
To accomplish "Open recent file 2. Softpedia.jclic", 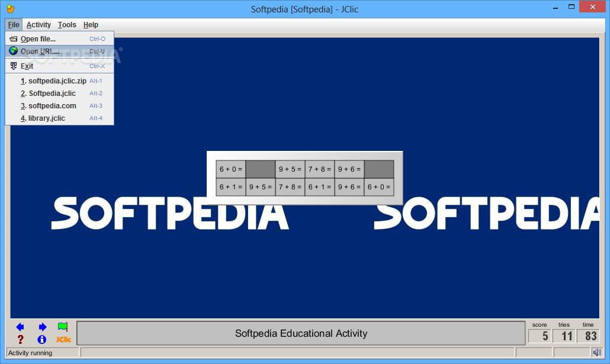I will point(60,94).
